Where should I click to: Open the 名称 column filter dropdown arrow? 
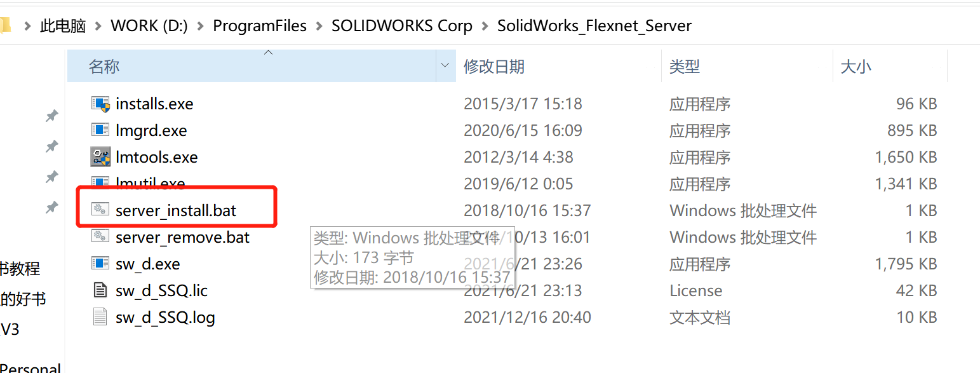tap(446, 65)
